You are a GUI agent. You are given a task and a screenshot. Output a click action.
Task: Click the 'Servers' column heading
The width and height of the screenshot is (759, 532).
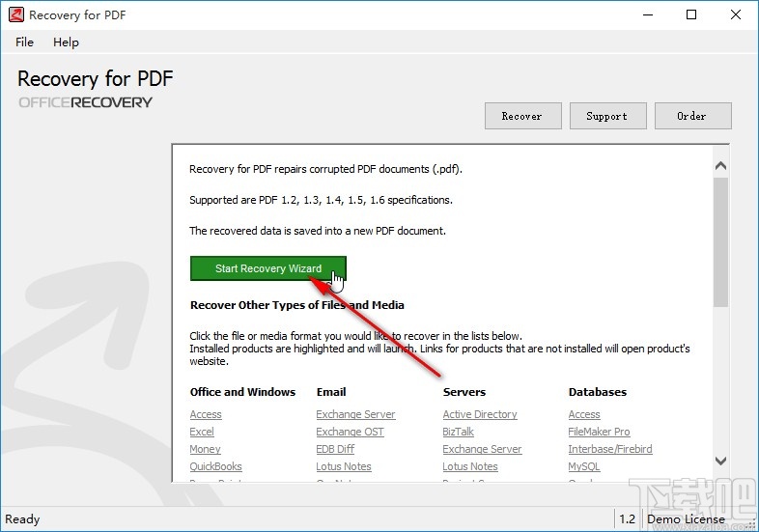[x=464, y=392]
